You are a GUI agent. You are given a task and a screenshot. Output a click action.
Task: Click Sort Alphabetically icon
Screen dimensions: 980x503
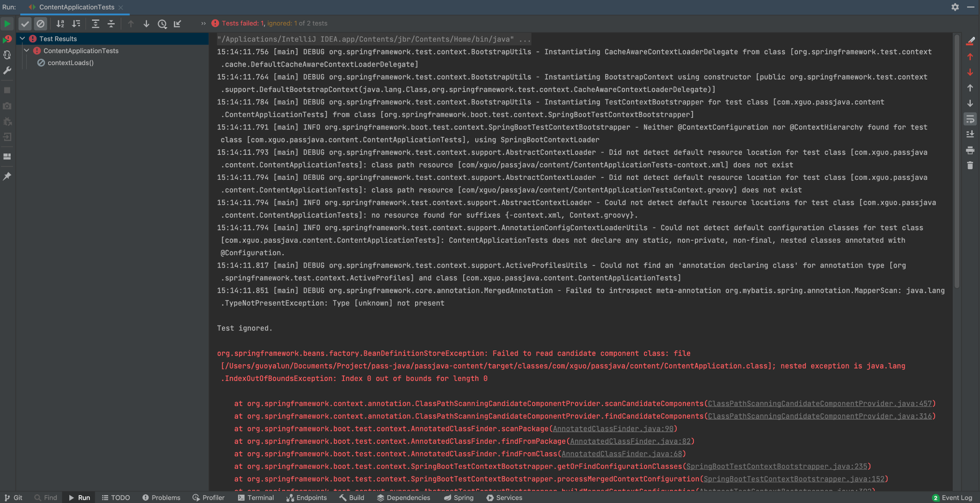[x=60, y=24]
